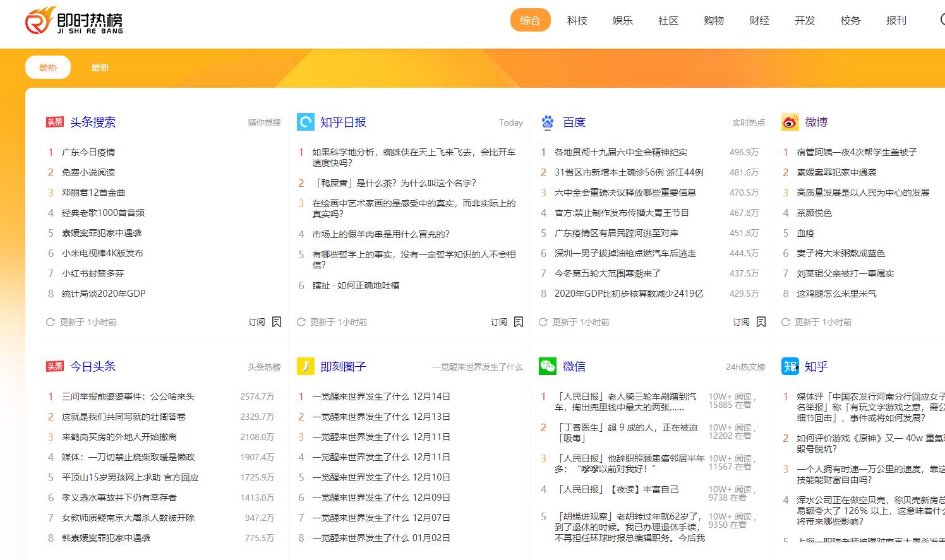Refresh the 百度 list via circular arrow icon
This screenshot has width=945, height=560.
point(544,322)
